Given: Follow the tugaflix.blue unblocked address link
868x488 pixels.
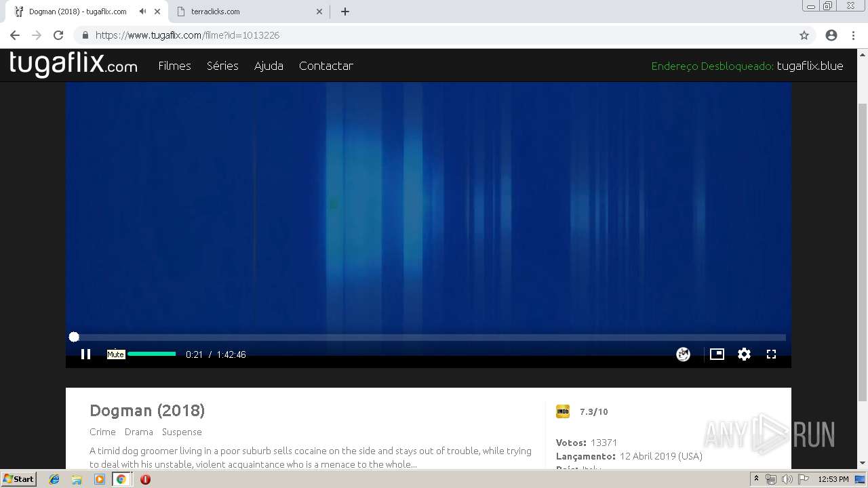Looking at the screenshot, I should point(810,66).
